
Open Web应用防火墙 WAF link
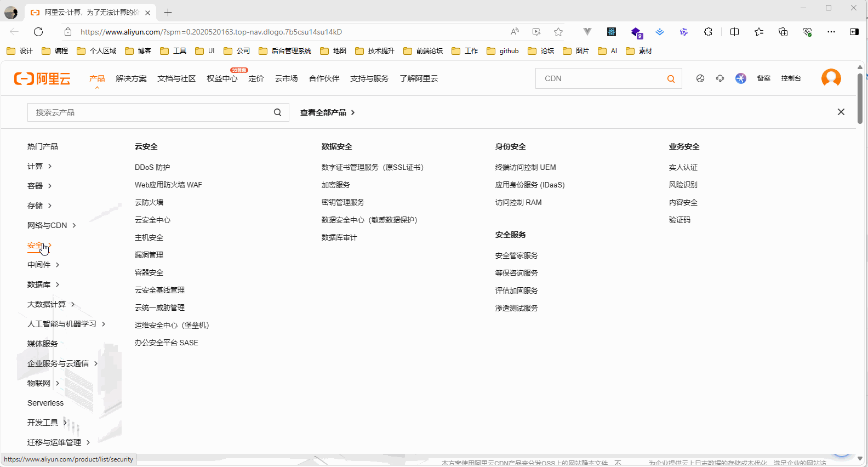[168, 185]
